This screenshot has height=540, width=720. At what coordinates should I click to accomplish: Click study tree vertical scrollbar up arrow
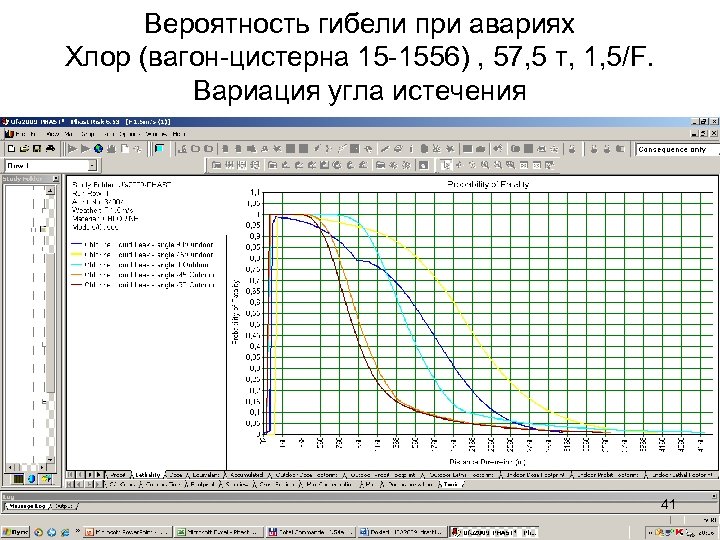50,191
